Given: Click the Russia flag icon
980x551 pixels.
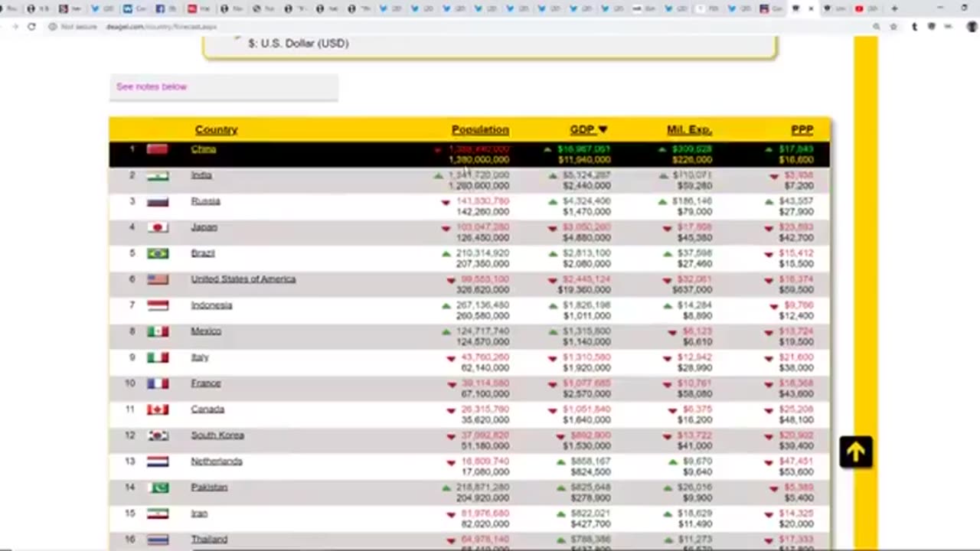Looking at the screenshot, I should point(158,201).
